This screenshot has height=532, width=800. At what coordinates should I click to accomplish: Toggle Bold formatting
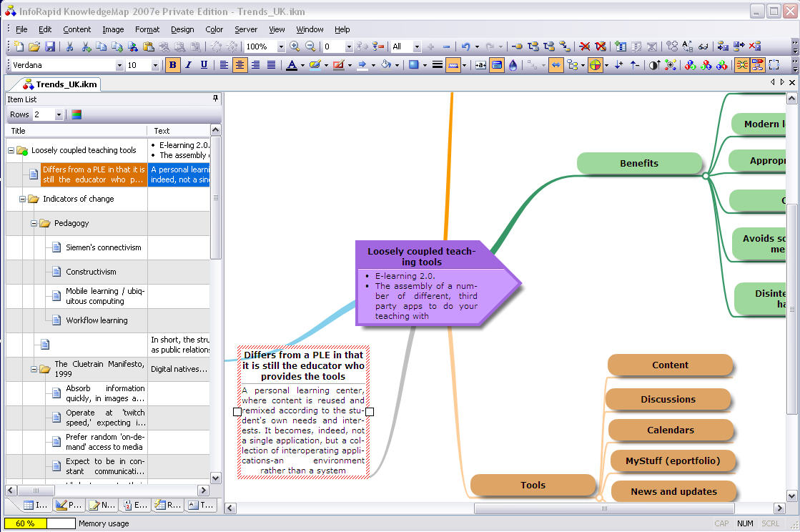tap(172, 65)
